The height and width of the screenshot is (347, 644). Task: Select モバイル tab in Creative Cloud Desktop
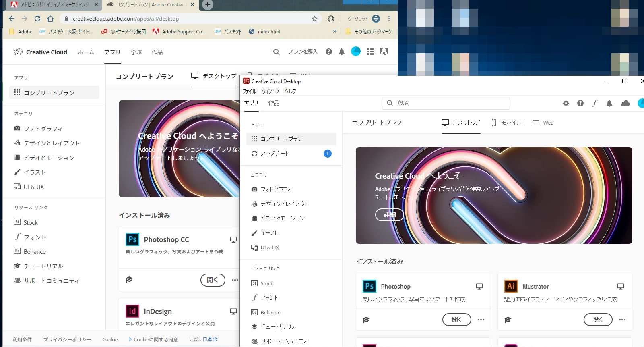pyautogui.click(x=507, y=123)
